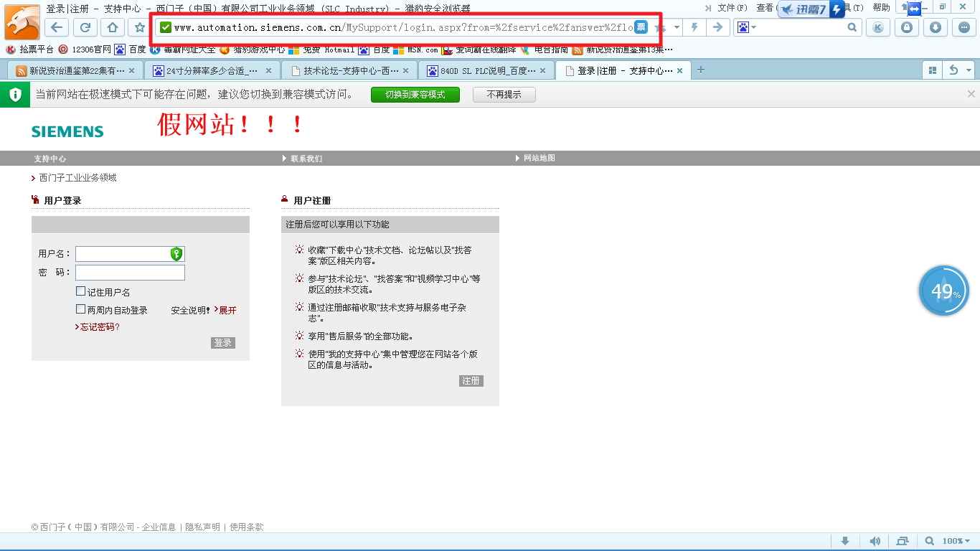
Task: Switch to the 技术论坛-支持中心 tab
Action: tap(349, 70)
